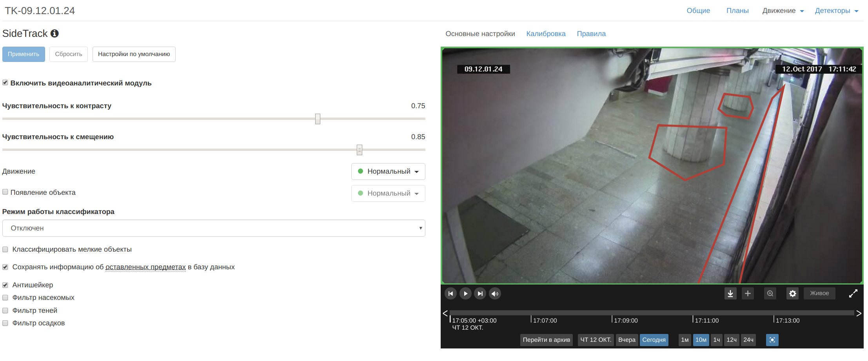Open the Движение Нормальный dropdown
The image size is (868, 361).
[x=388, y=171]
